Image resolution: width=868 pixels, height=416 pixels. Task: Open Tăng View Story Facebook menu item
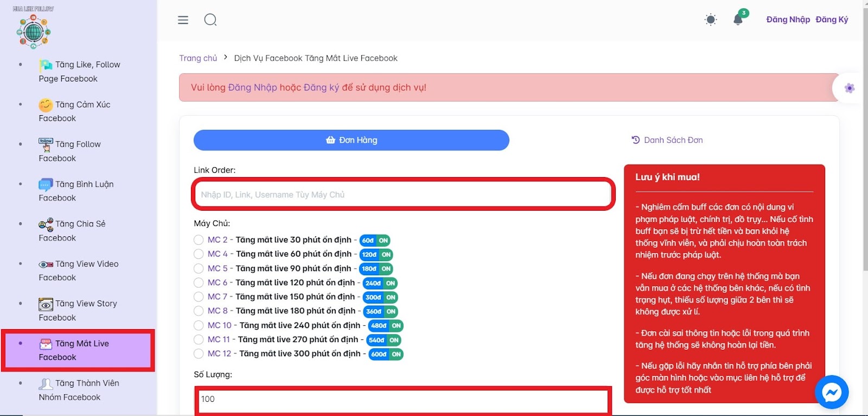(x=78, y=311)
